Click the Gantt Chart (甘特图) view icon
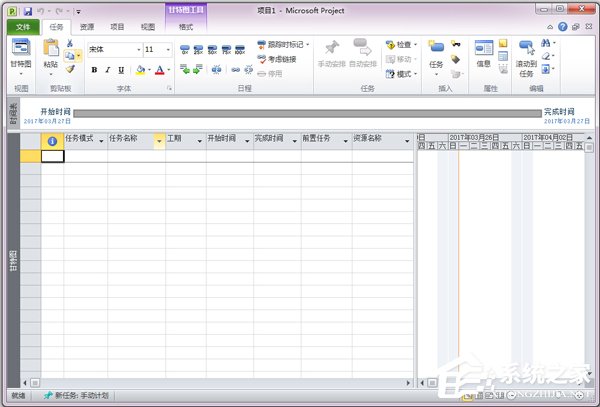This screenshot has width=600, height=407. (20, 52)
